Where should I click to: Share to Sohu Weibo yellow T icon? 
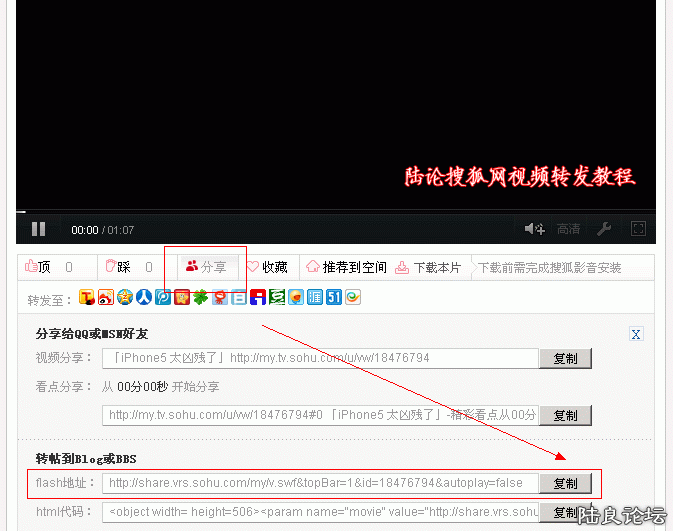[x=87, y=297]
